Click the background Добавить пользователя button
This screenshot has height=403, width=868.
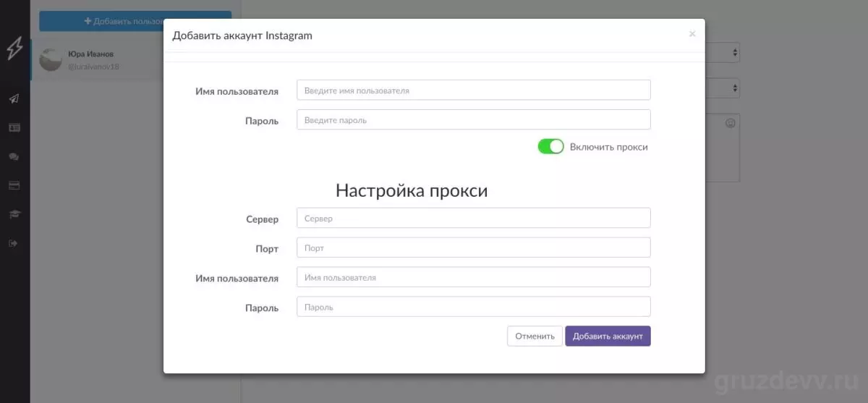(135, 21)
